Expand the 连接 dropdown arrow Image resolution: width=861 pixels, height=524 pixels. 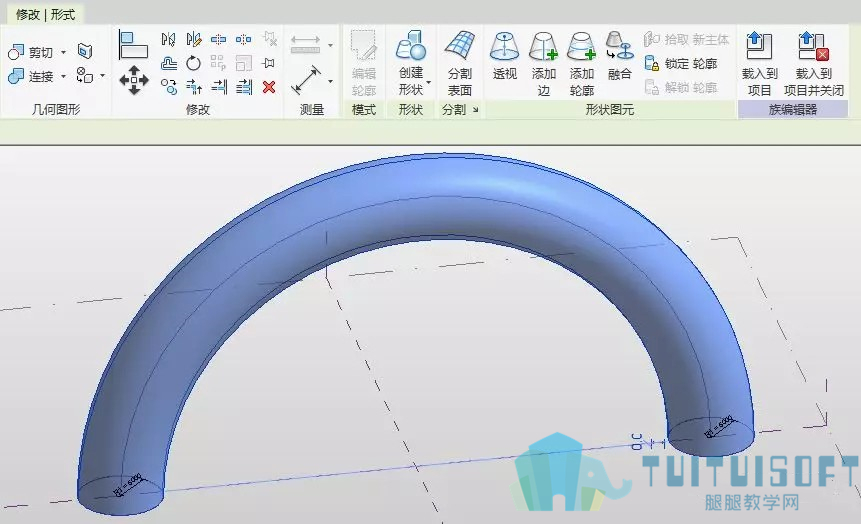coord(63,76)
